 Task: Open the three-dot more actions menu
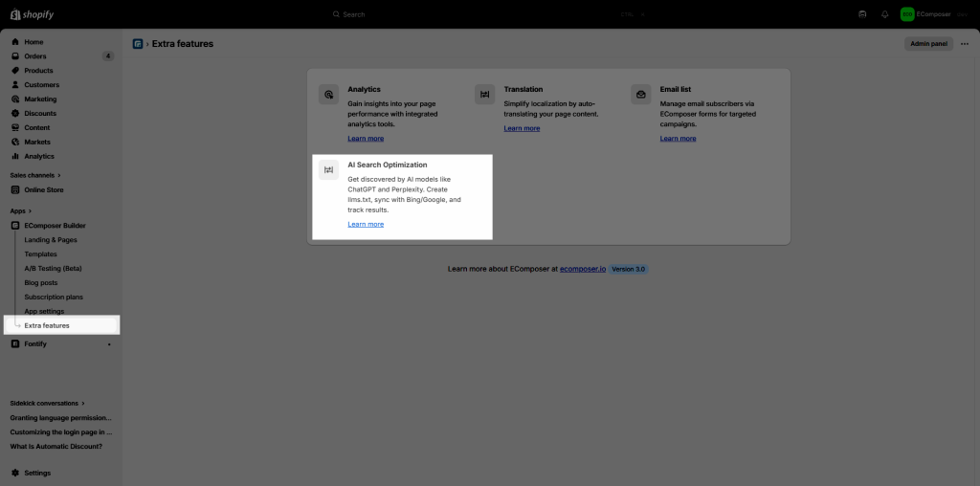point(964,44)
